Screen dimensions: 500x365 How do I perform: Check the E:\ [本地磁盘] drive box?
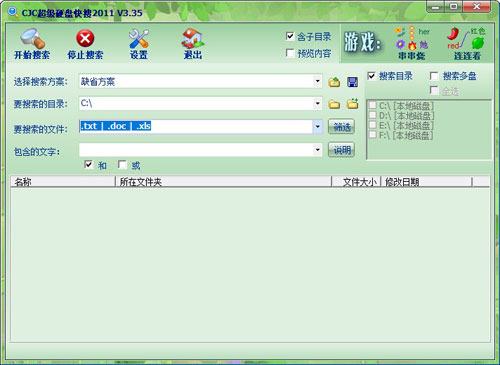pyautogui.click(x=373, y=125)
